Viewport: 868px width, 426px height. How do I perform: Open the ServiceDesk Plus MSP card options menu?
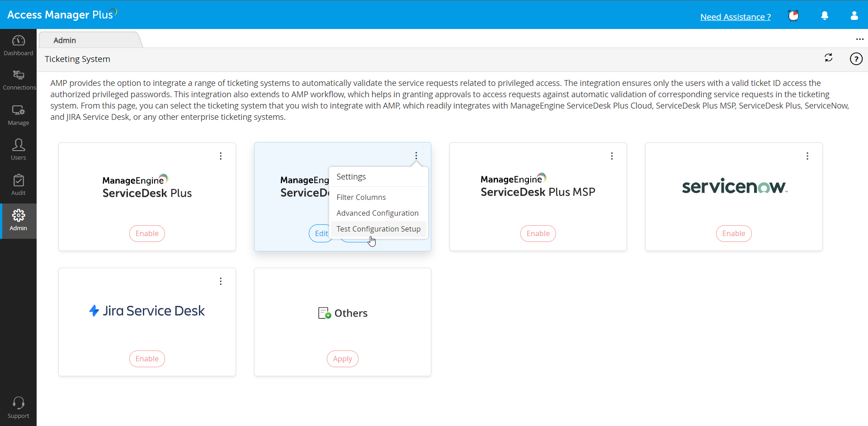click(612, 156)
